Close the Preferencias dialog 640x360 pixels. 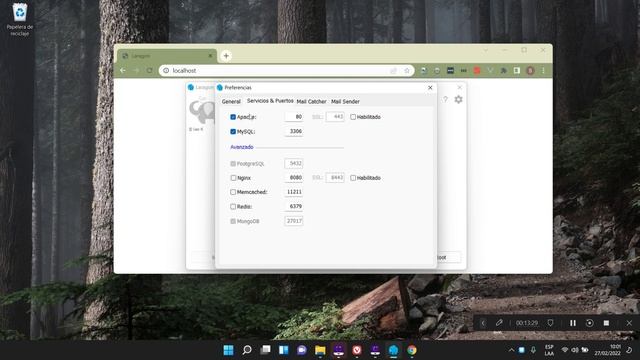430,88
